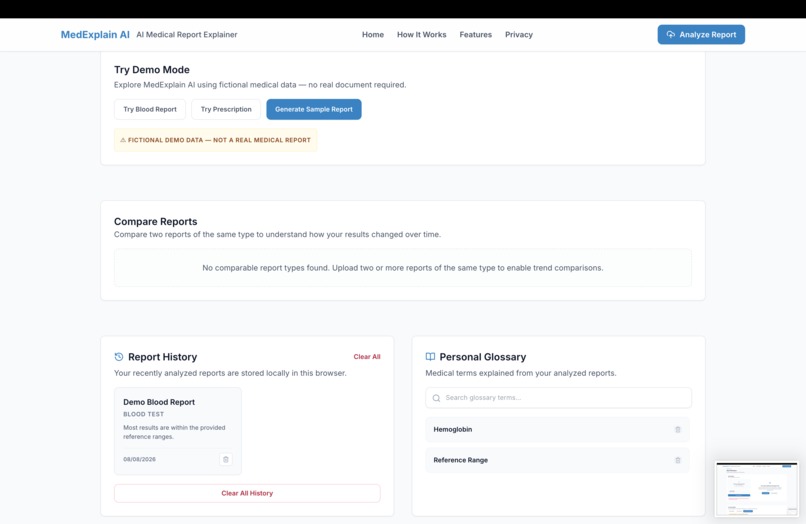Click the MedExplain AI logo text
Screen dimensions: 806x524
click(x=95, y=34)
